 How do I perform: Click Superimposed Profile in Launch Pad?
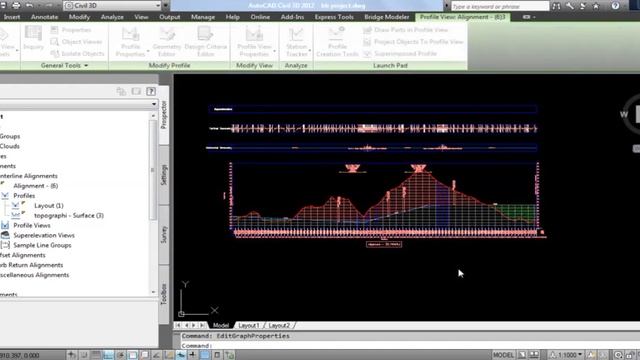point(400,53)
